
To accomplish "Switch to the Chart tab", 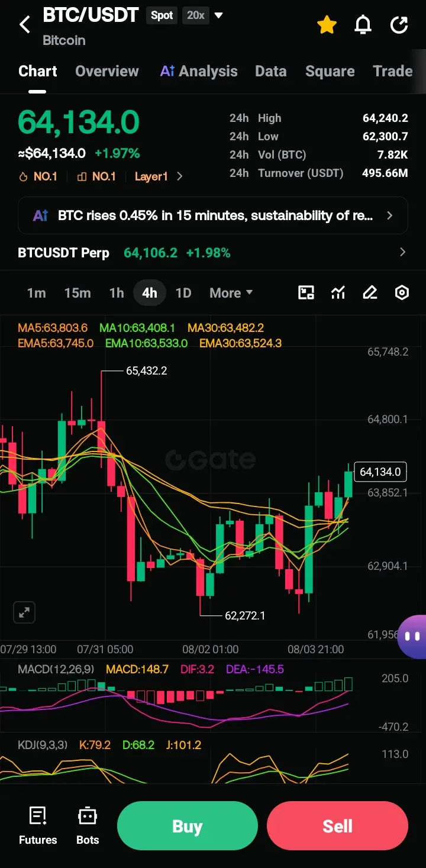I will pos(38,71).
